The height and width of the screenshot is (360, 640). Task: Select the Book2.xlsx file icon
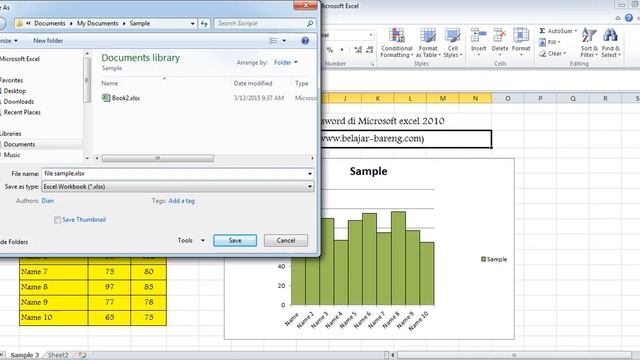coord(106,98)
